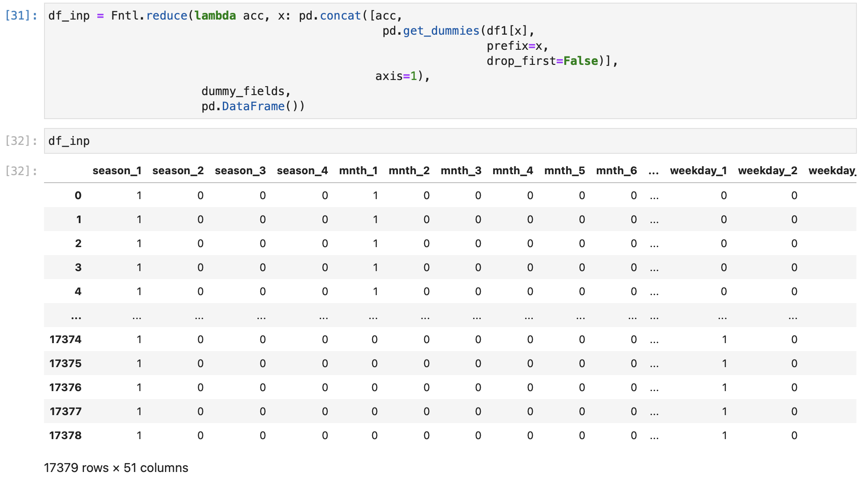Click the row index 4 label

pyautogui.click(x=78, y=292)
